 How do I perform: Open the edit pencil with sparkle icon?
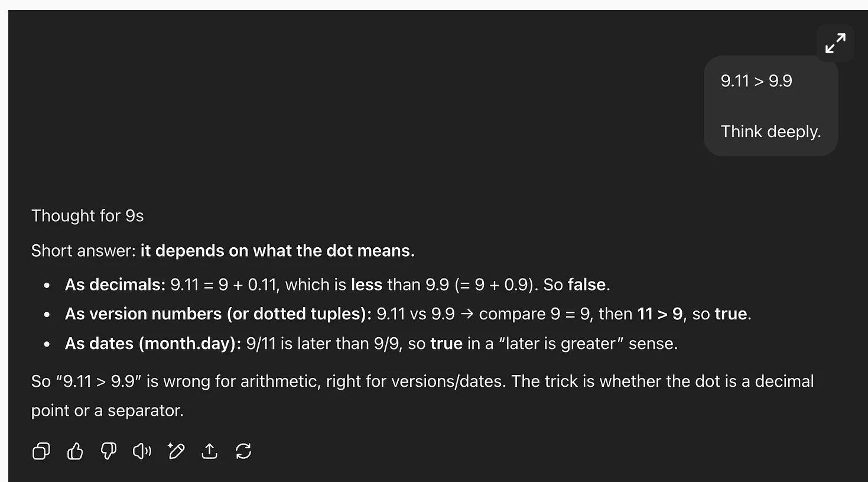(176, 451)
